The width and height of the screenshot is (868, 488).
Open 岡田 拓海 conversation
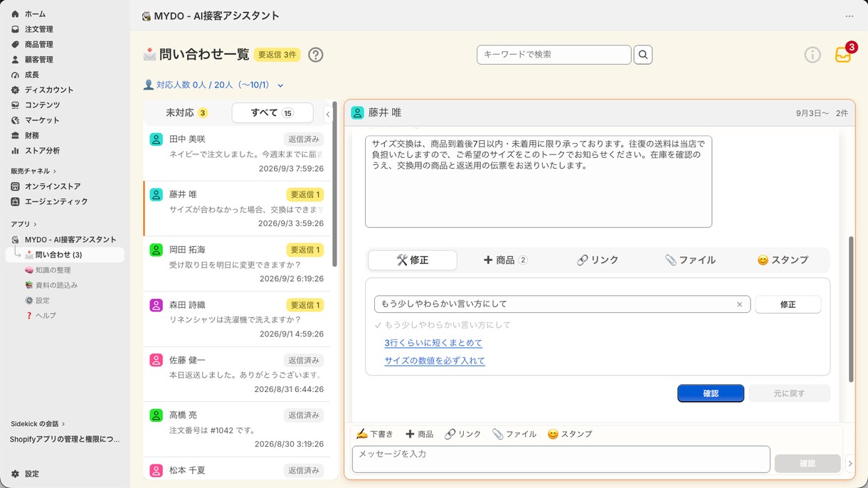237,264
